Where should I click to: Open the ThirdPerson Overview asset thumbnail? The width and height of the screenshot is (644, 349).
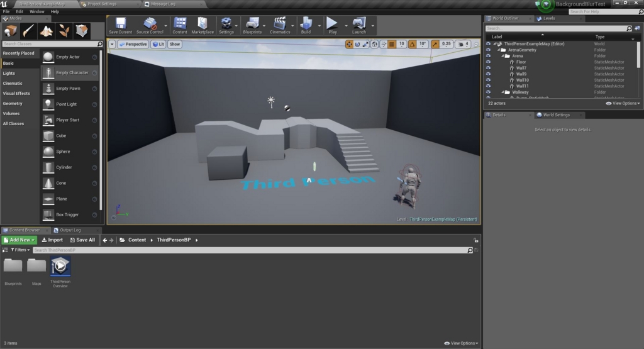(x=60, y=267)
